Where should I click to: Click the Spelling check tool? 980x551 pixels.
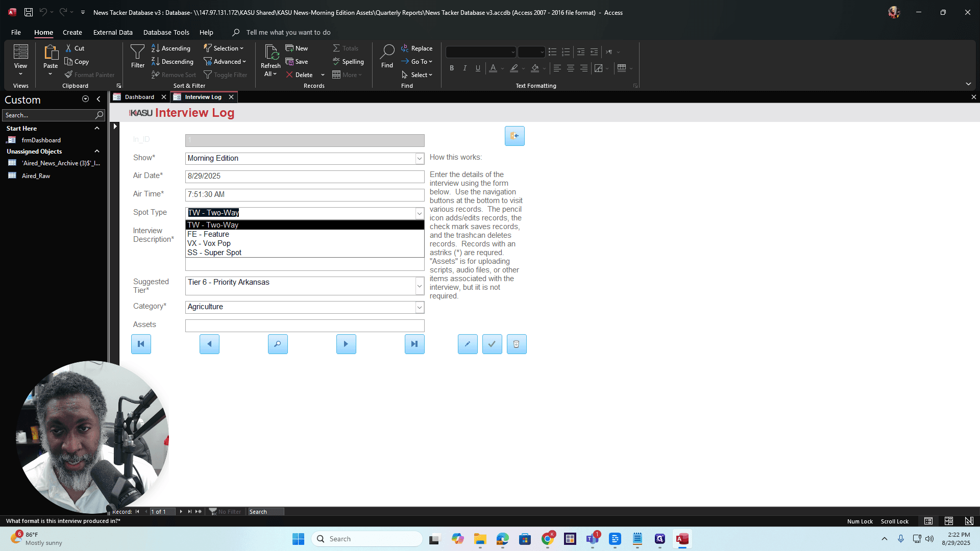point(348,61)
